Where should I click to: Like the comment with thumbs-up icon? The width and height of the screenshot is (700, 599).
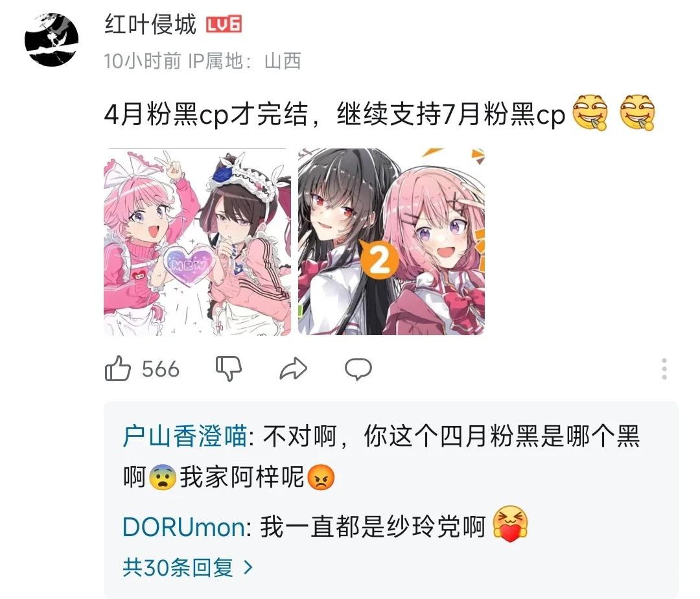(118, 369)
